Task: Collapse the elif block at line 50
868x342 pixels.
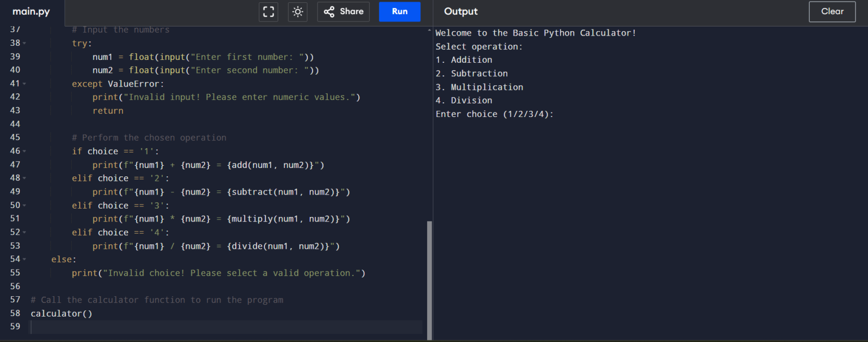Action: click(24, 206)
